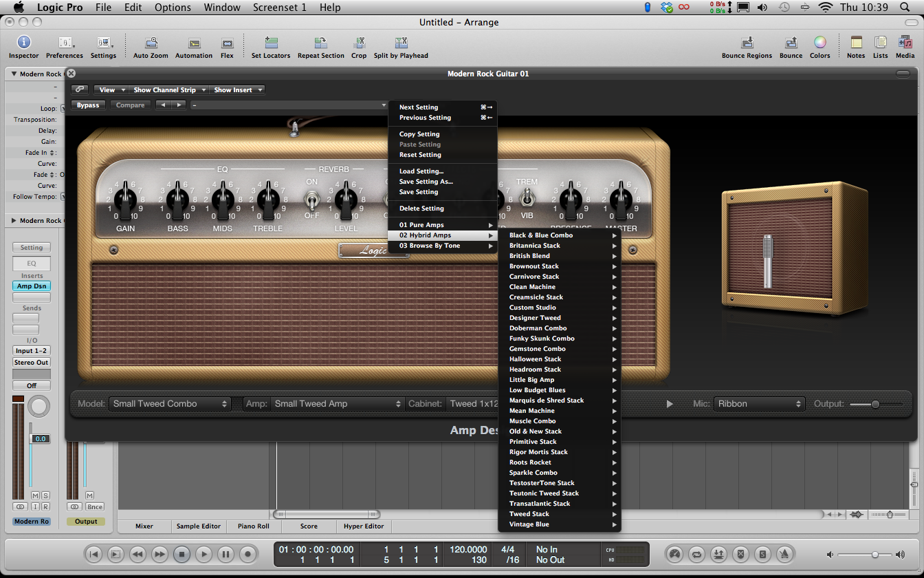Click the Auto Zoom toolbar icon

[x=151, y=43]
